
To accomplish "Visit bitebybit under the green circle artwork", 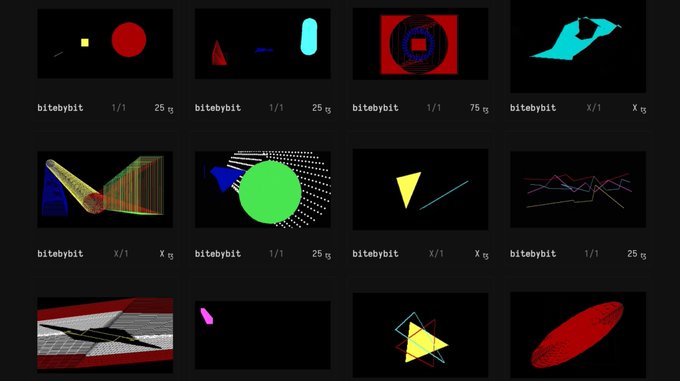I will pyautogui.click(x=218, y=254).
